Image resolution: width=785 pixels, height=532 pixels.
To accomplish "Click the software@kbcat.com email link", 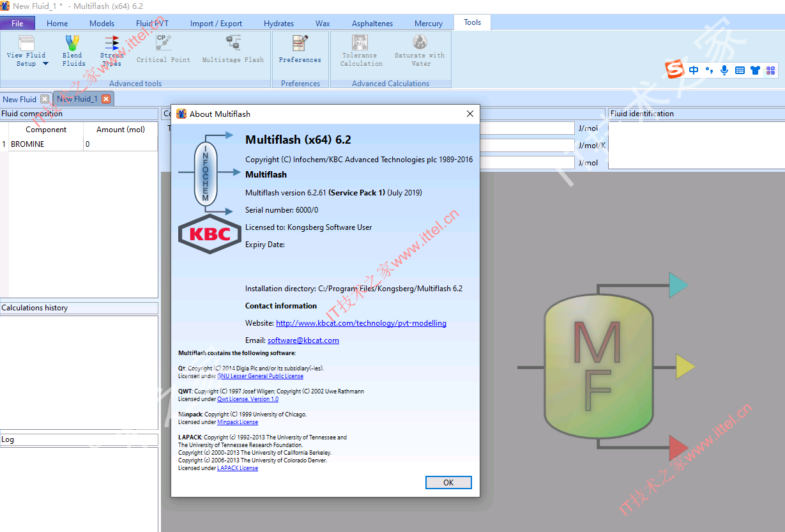I will 303,340.
